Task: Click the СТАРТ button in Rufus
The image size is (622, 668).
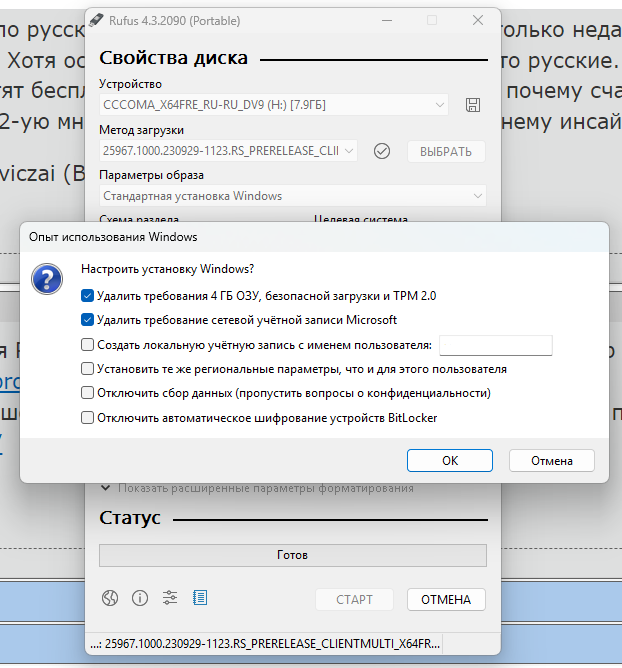Action: coord(354,600)
